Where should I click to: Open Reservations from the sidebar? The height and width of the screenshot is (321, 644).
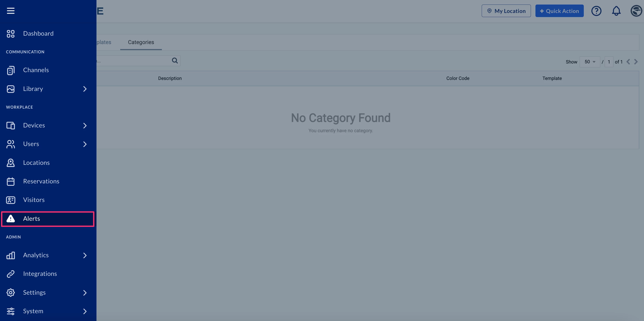tap(41, 181)
